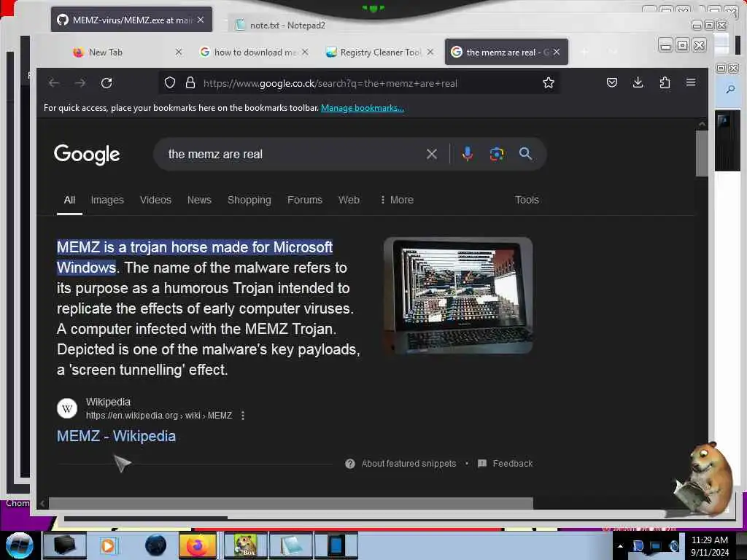This screenshot has height=560, width=747.
Task: Open MEMZ laptop thumbnail image
Action: click(x=458, y=295)
